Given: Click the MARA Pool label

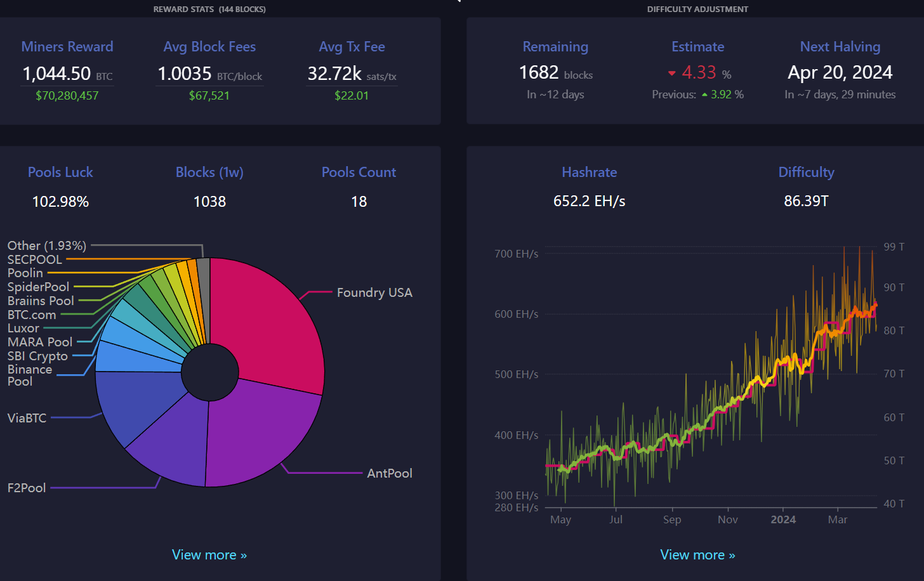Looking at the screenshot, I should point(40,342).
